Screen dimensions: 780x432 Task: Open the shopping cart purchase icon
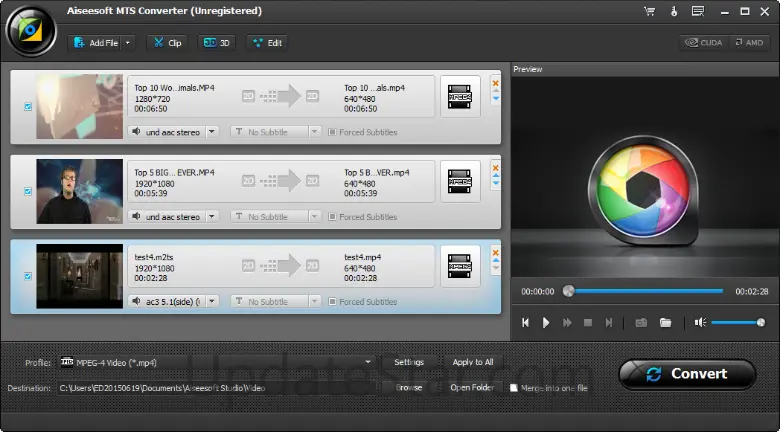coord(650,11)
